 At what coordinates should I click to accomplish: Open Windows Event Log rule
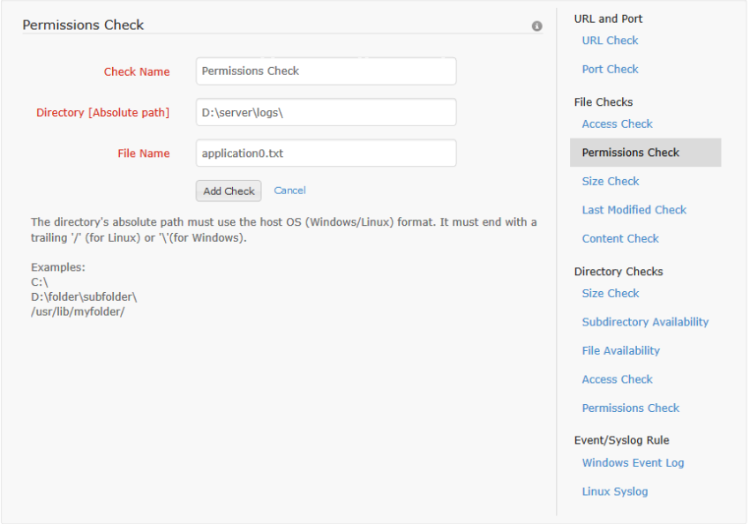(633, 463)
